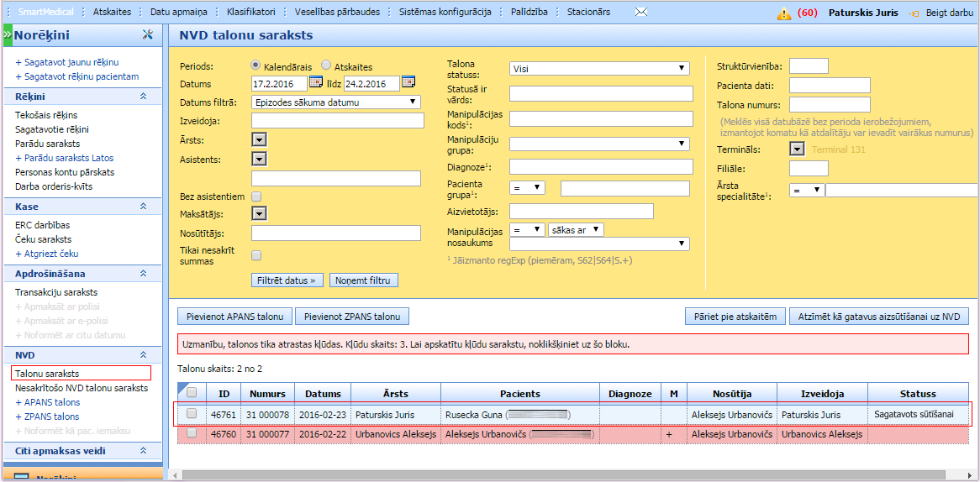Select the Atskaites period radio button
This screenshot has width=980, height=482.
coord(326,66)
